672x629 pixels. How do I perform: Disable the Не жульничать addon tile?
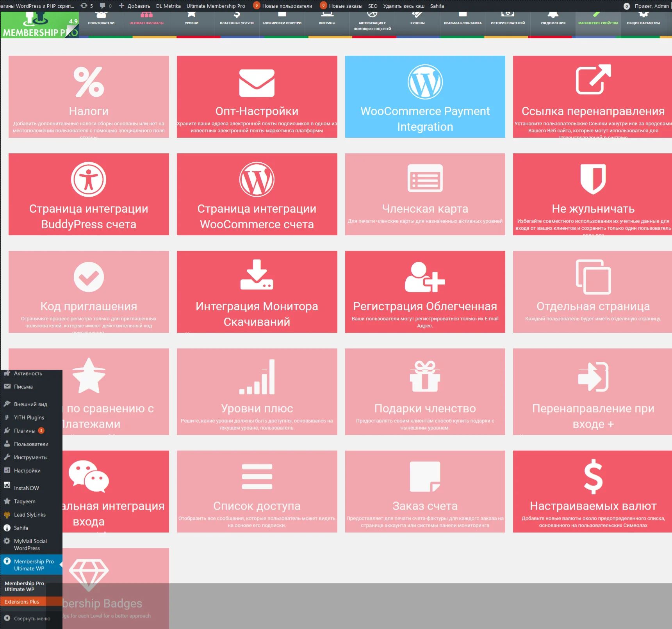click(592, 194)
